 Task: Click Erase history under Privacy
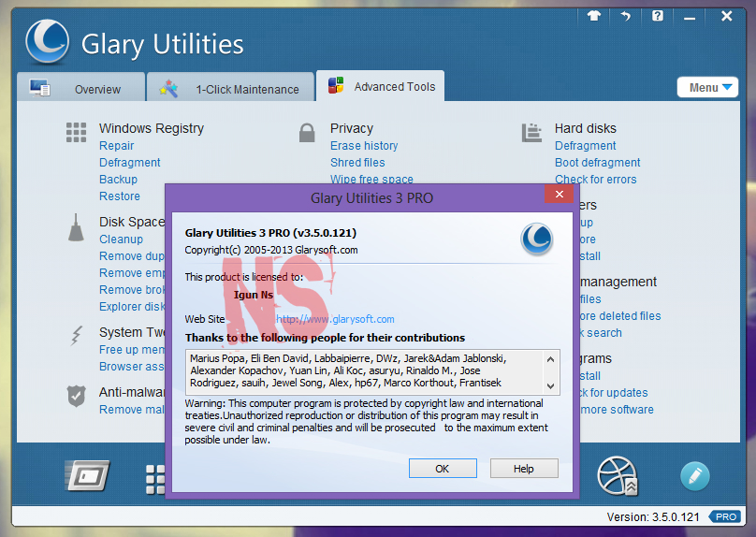pos(364,146)
